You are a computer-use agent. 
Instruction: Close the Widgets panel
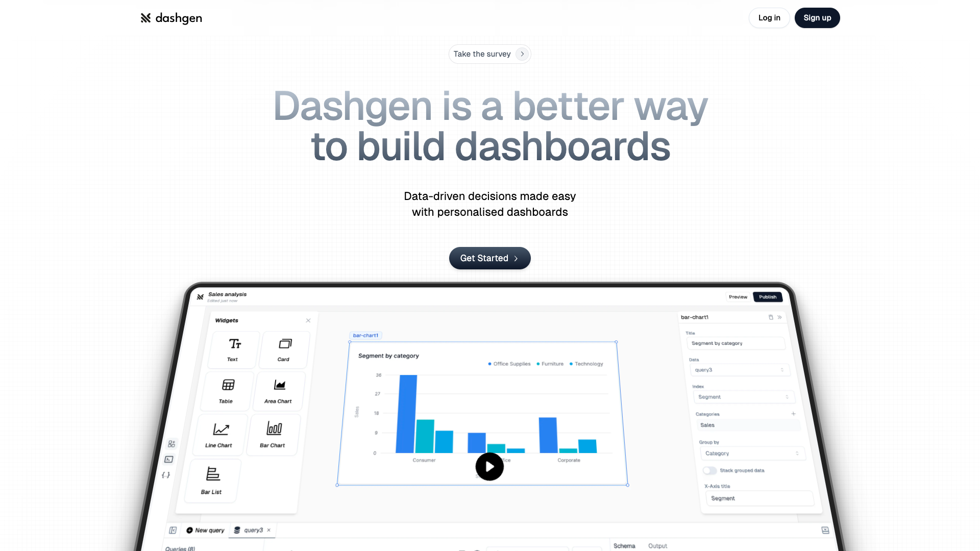pyautogui.click(x=308, y=320)
